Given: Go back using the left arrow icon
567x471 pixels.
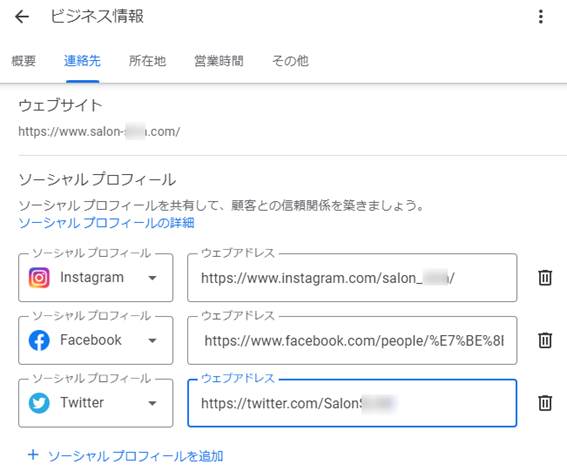Looking at the screenshot, I should click(22, 17).
